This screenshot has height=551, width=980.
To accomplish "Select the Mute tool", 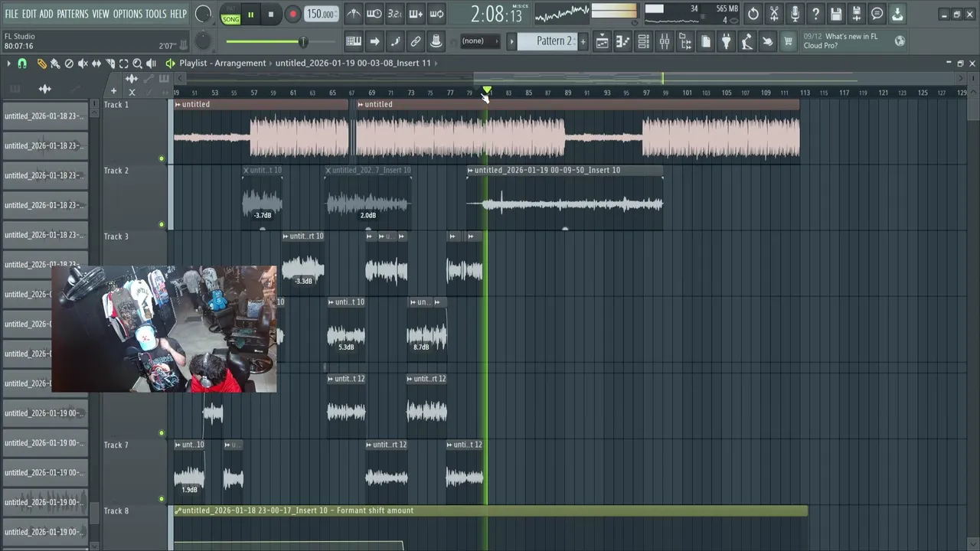I will tap(83, 64).
